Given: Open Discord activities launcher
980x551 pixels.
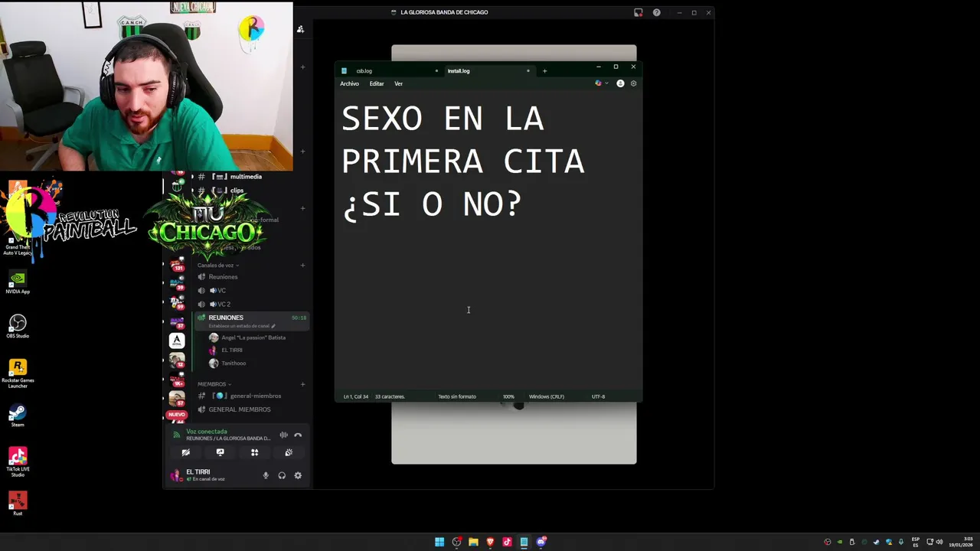Looking at the screenshot, I should (254, 452).
